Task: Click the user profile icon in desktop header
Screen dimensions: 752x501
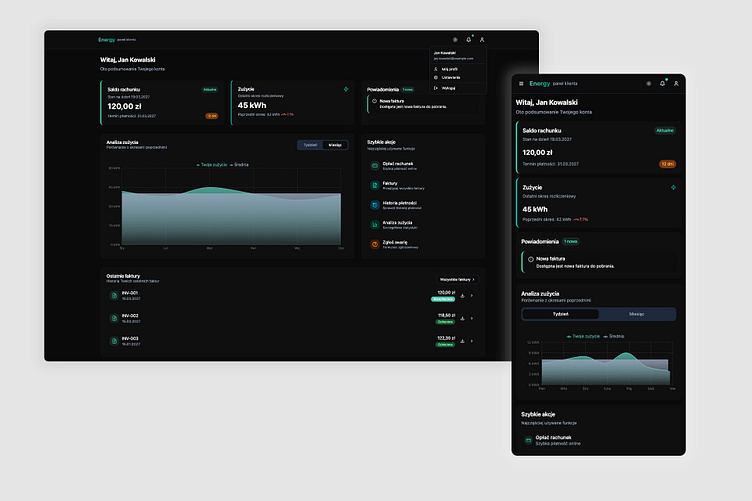Action: [482, 40]
